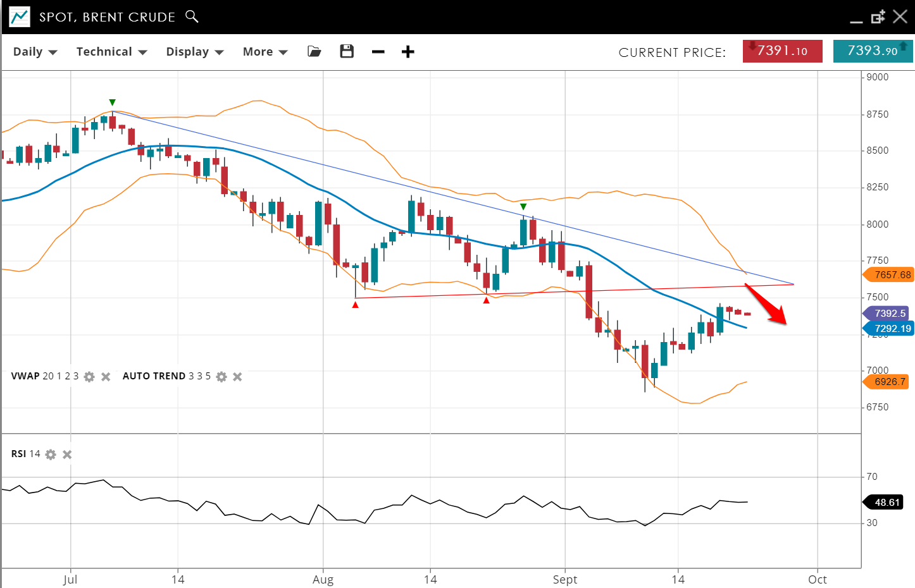The image size is (915, 588).
Task: Open VWAP indicator settings gear
Action: (x=89, y=377)
